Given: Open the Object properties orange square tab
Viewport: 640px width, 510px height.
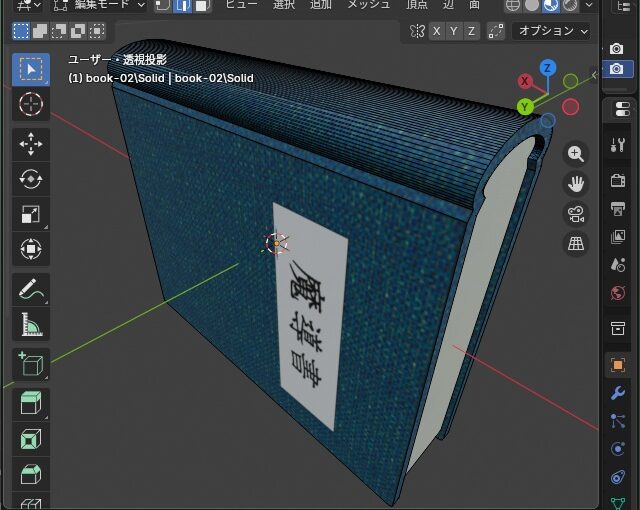Looking at the screenshot, I should pyautogui.click(x=618, y=365).
